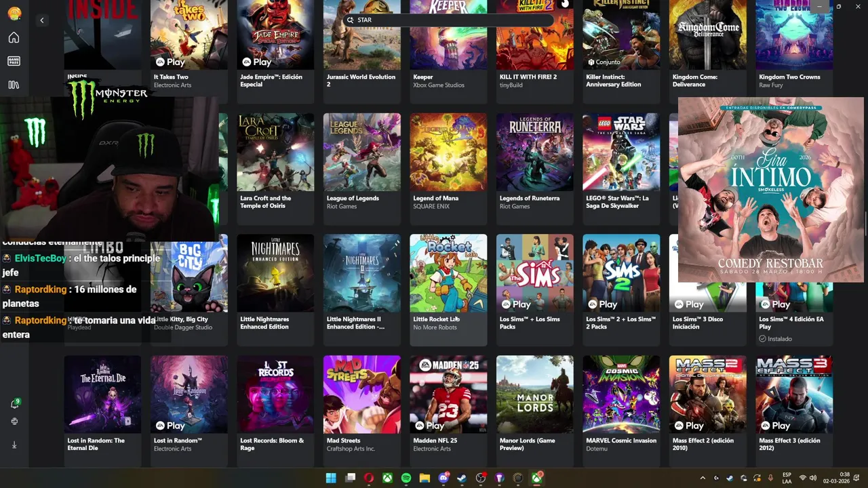
Task: Show hidden system tray icons chevron
Action: pyautogui.click(x=703, y=478)
